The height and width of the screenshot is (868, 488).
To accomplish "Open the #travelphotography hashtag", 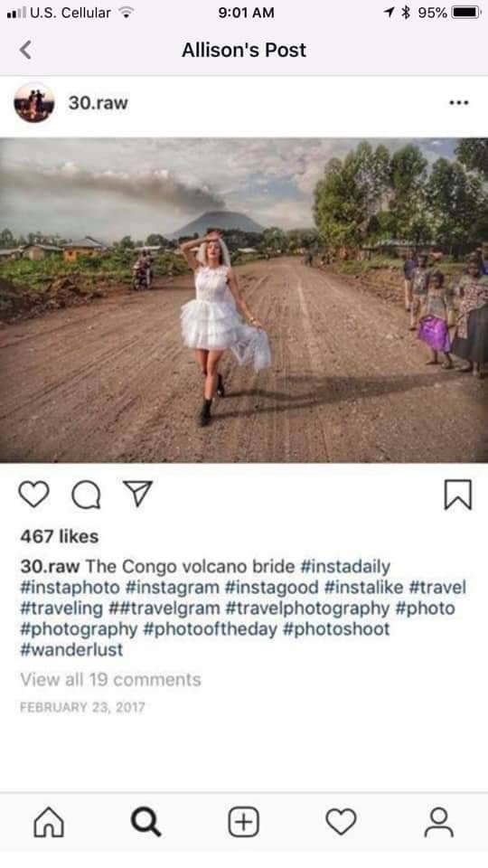I will pos(307,608).
